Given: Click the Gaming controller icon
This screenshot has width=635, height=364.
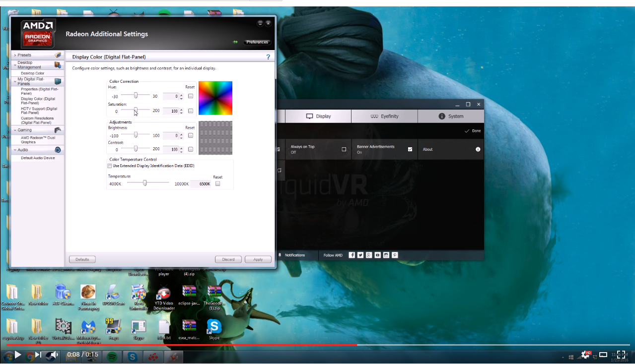Looking at the screenshot, I should point(58,130).
